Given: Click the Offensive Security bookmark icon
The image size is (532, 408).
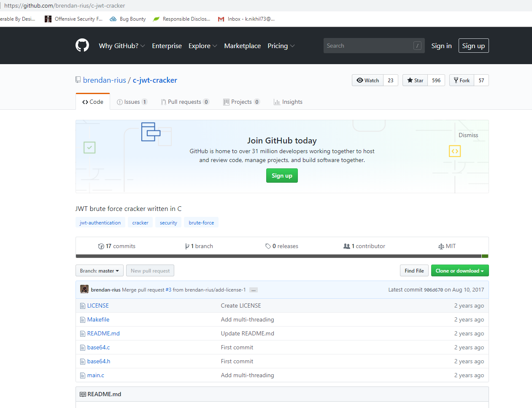Looking at the screenshot, I should pos(48,19).
